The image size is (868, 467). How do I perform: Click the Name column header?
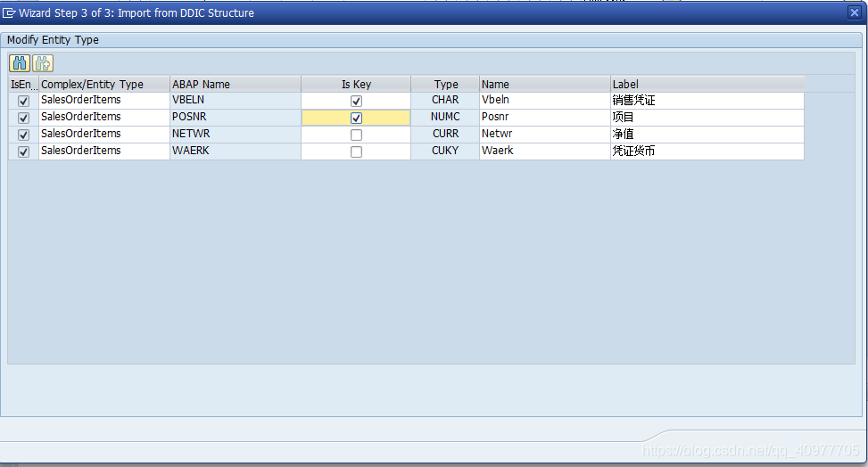pyautogui.click(x=545, y=84)
